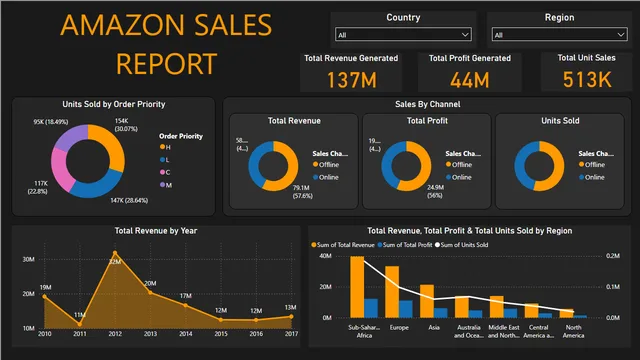Click the 95K (18.49%) data label
This screenshot has height=360, width=640.
[x=51, y=122]
